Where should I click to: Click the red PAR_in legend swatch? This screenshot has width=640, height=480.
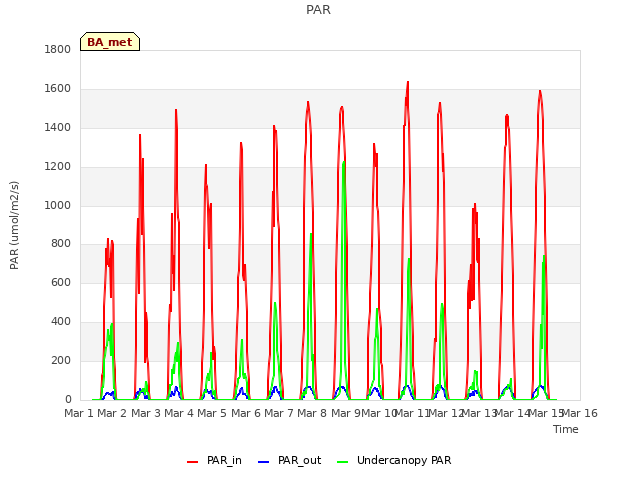tap(193, 462)
